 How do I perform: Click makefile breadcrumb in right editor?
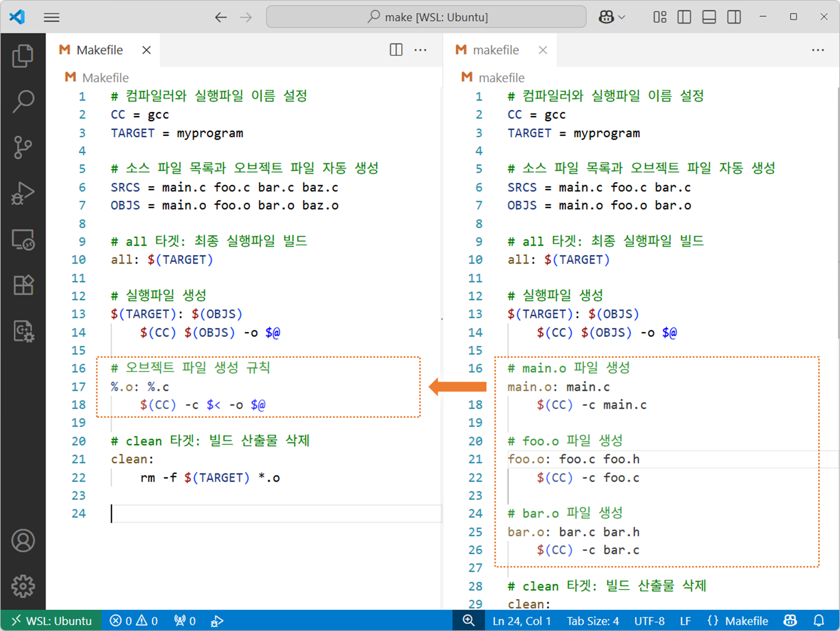click(x=502, y=77)
